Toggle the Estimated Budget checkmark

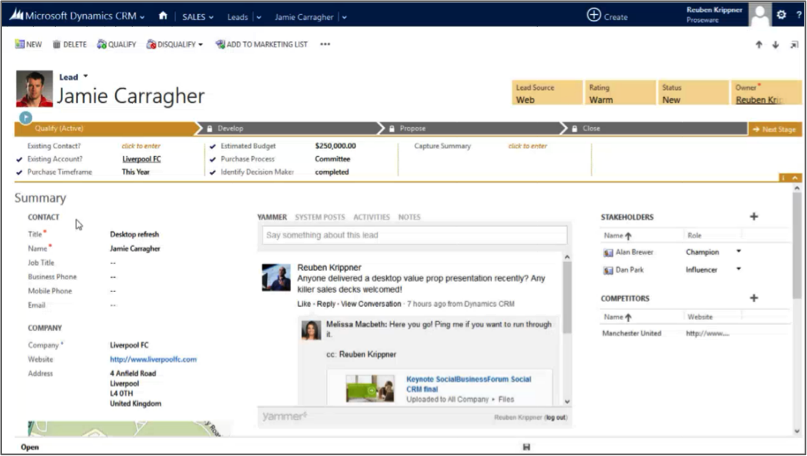point(213,146)
